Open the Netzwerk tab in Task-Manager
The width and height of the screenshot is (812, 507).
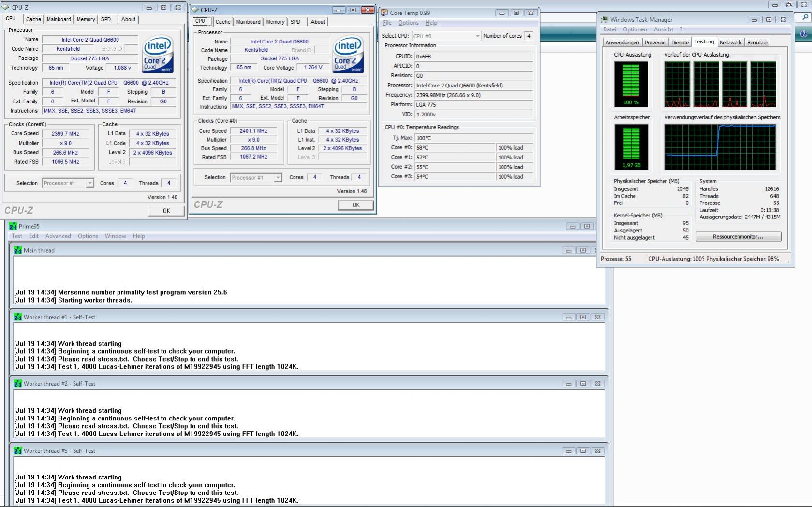click(x=731, y=43)
